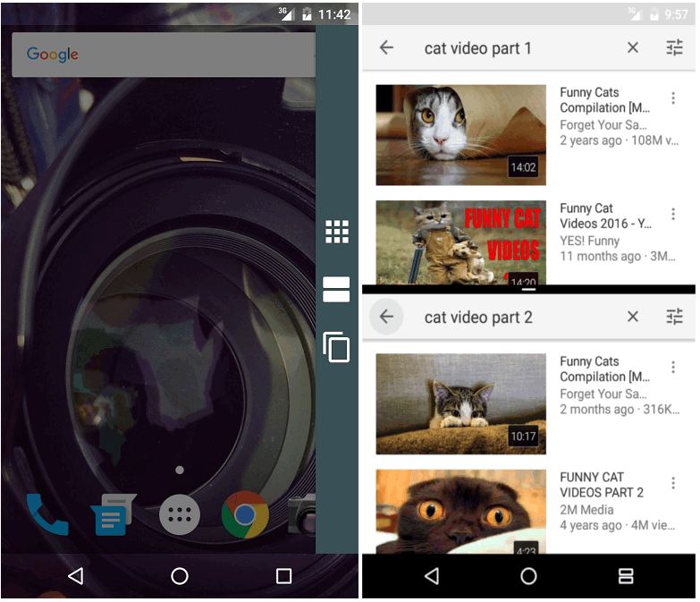Image resolution: width=700 pixels, height=602 pixels.
Task: Tap Home in right phone navigation bar
Action: [x=528, y=576]
